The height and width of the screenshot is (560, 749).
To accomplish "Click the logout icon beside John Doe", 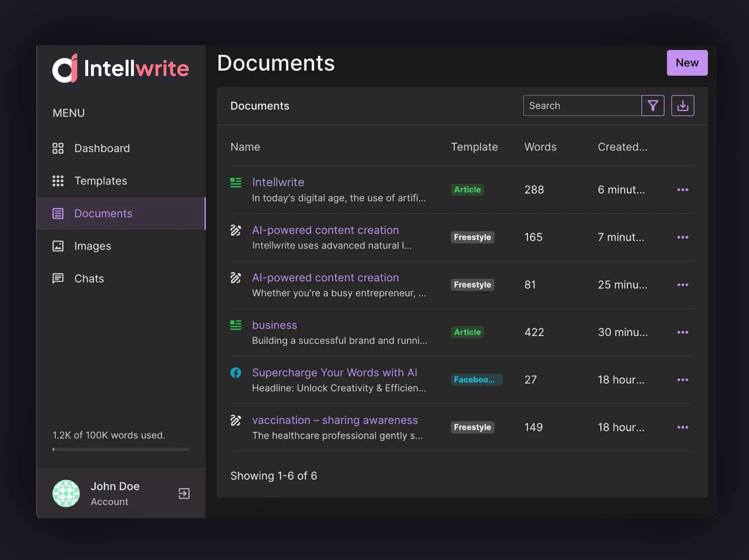I will coord(184,493).
